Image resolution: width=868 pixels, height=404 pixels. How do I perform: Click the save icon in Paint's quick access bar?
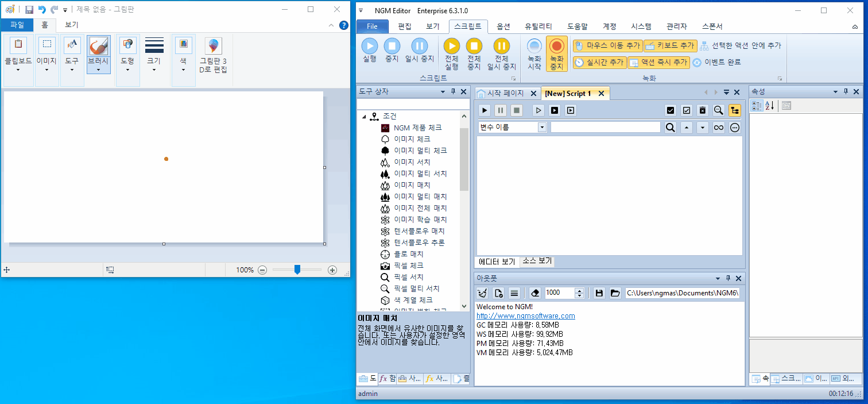coord(29,10)
